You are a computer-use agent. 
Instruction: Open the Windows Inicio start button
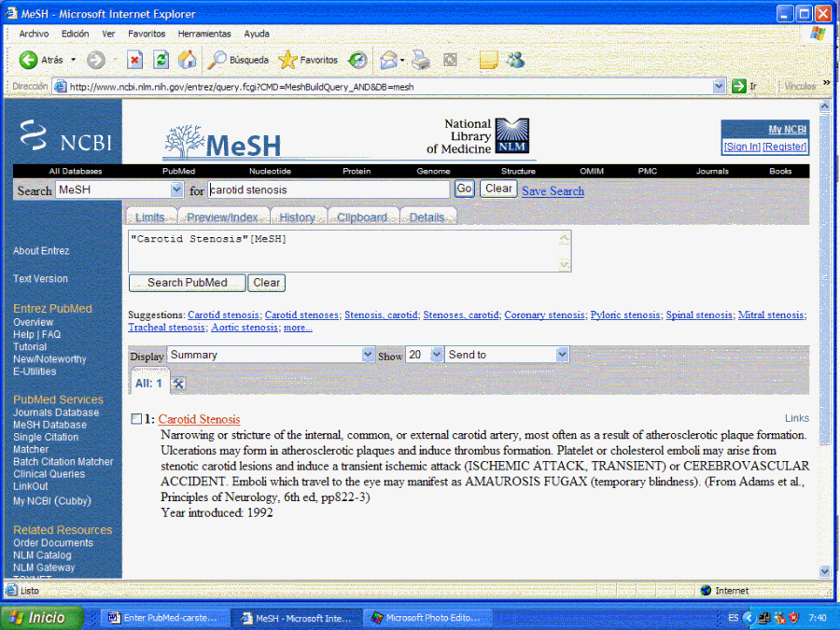(x=42, y=618)
